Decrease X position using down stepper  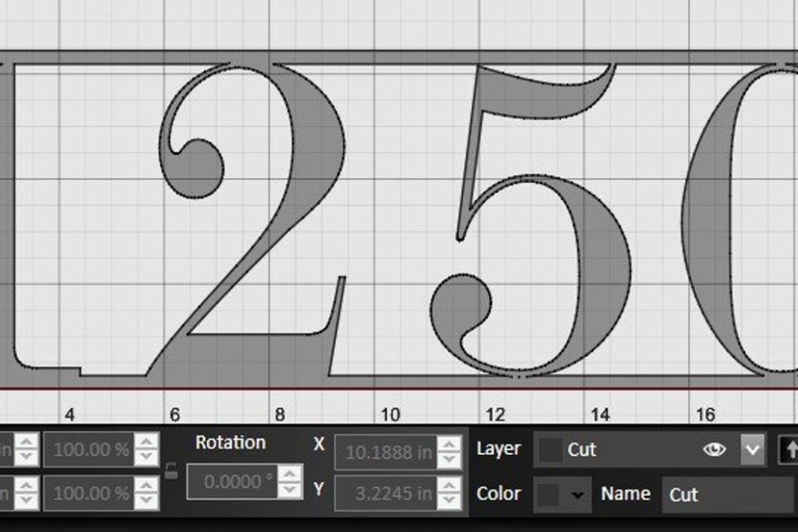click(x=449, y=460)
